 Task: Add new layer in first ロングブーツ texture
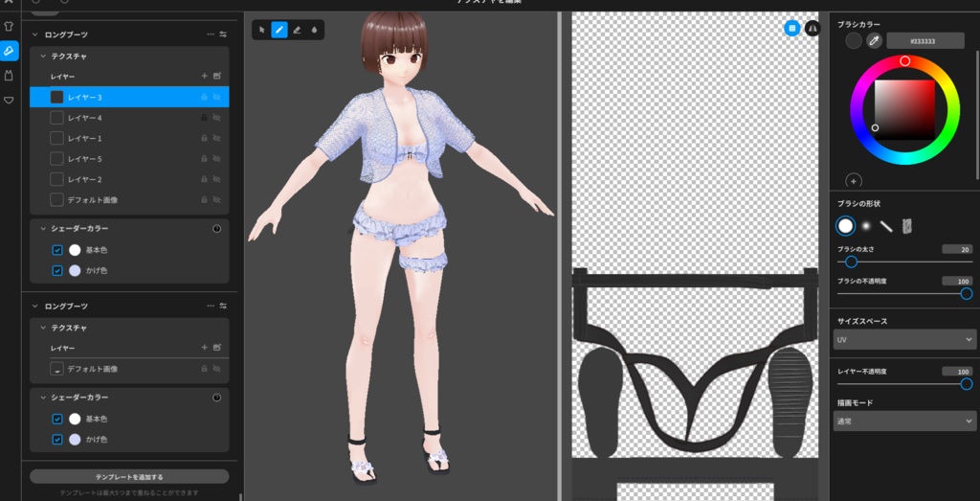(205, 76)
